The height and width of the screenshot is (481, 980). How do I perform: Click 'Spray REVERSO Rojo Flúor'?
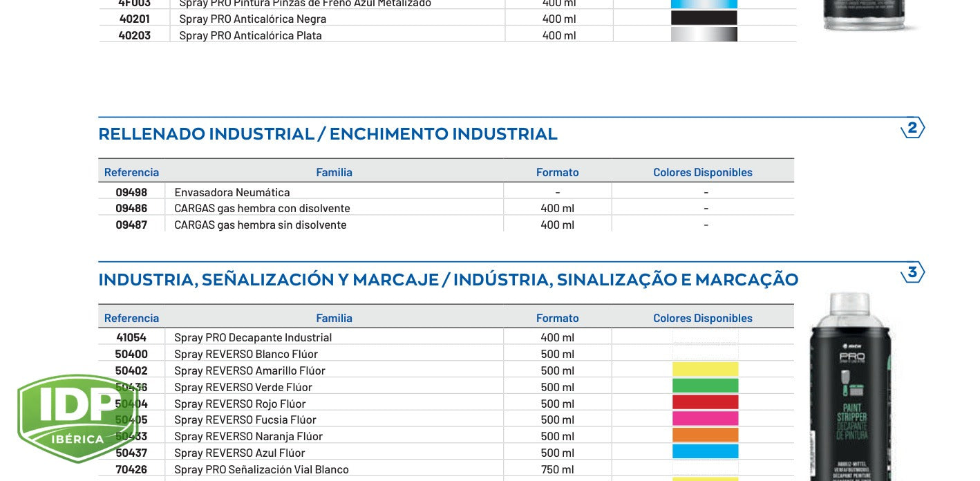tap(240, 404)
